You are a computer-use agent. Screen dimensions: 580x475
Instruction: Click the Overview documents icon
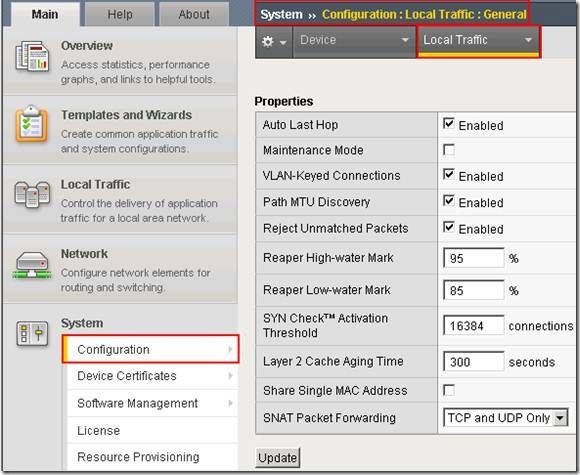[32, 58]
